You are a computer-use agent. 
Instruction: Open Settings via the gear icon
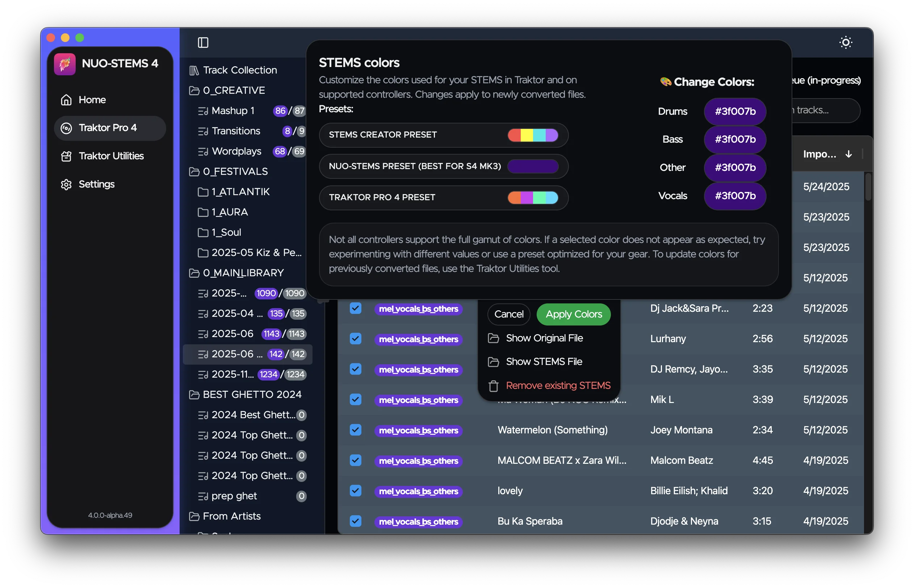pyautogui.click(x=96, y=184)
